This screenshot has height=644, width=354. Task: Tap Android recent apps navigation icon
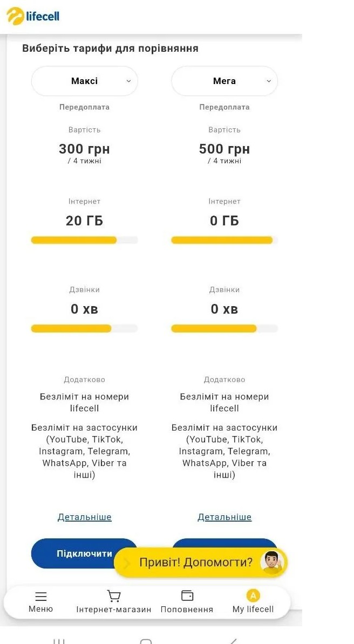click(x=59, y=641)
